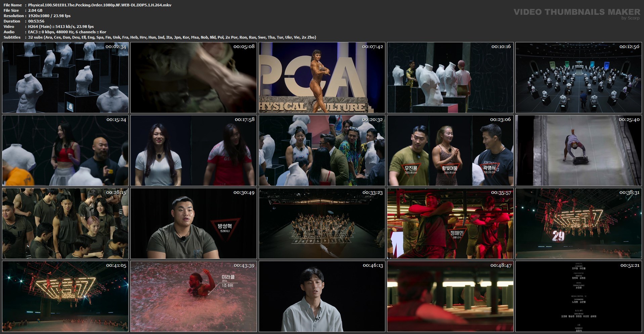Select the crowd thumbnail at 00:28:15

tap(65, 223)
